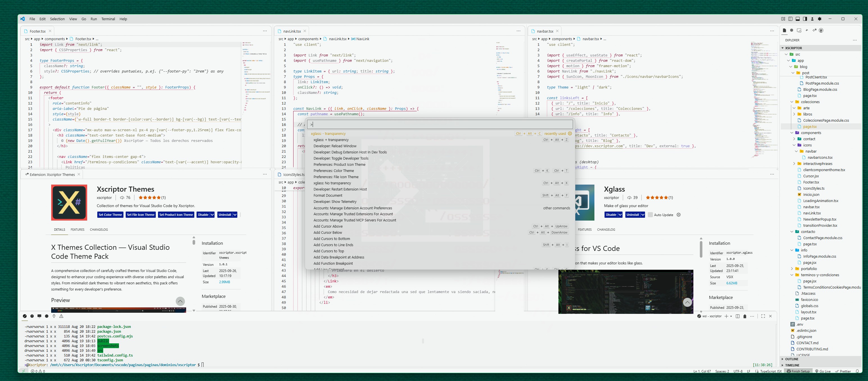Click the trash icon to kill terminal
868x381 pixels.
[x=745, y=316]
